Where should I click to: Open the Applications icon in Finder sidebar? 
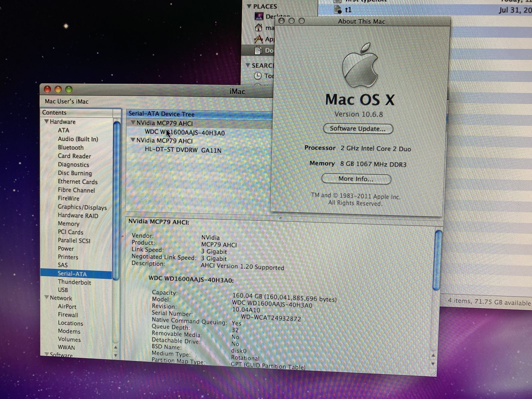[259, 39]
